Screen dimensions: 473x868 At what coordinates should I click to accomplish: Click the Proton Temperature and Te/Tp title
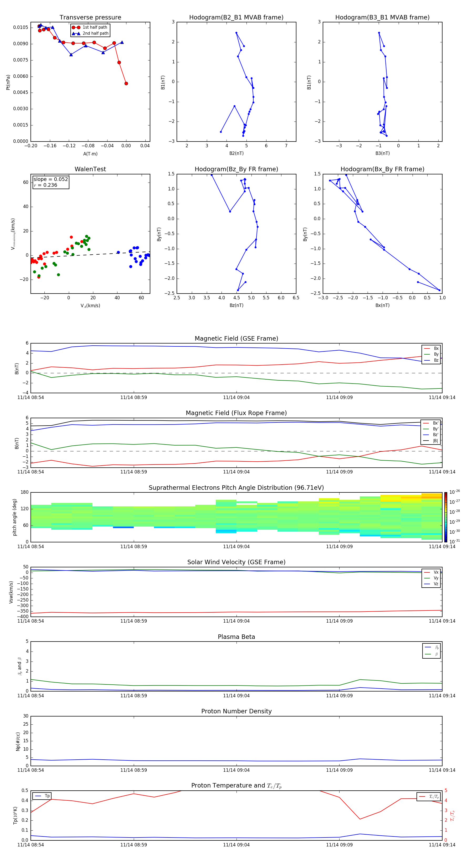click(x=236, y=786)
